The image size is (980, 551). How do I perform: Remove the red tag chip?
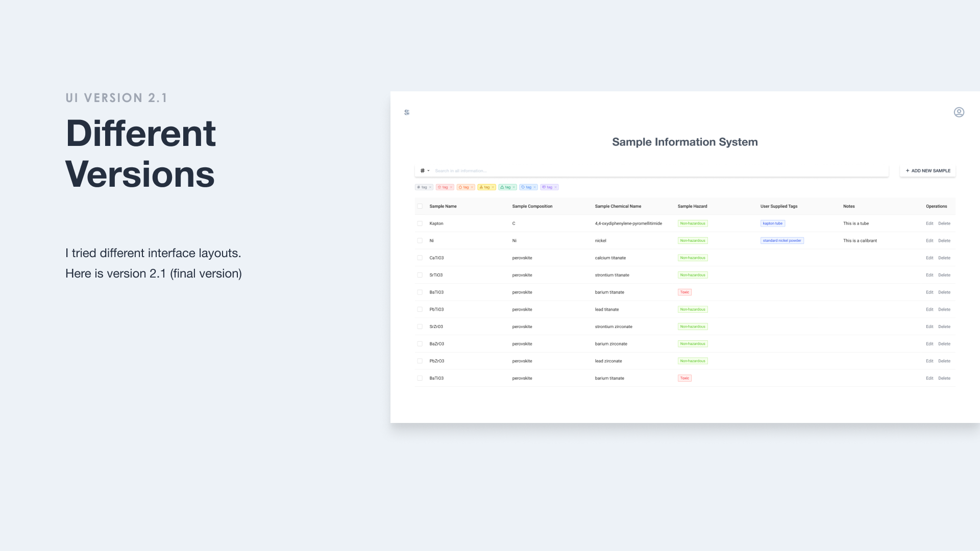(x=451, y=187)
